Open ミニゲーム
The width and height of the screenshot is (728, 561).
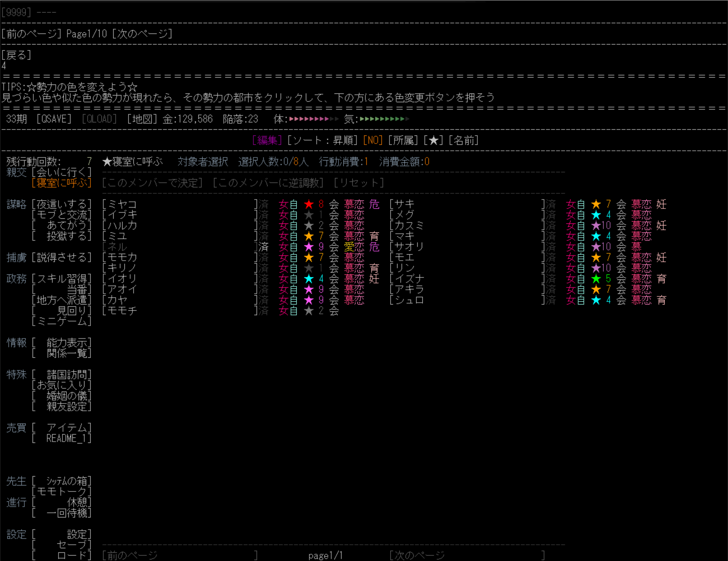pyautogui.click(x=62, y=321)
